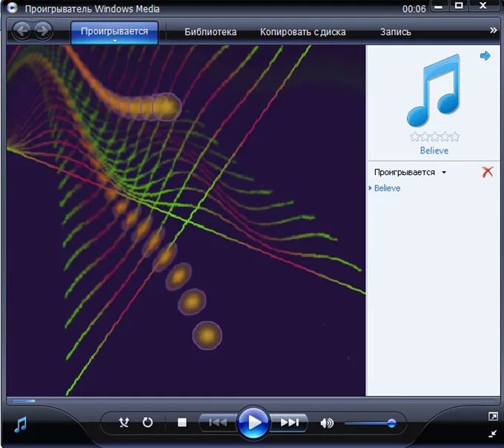
Task: Select the Believe track in the playlist
Action: [387, 188]
